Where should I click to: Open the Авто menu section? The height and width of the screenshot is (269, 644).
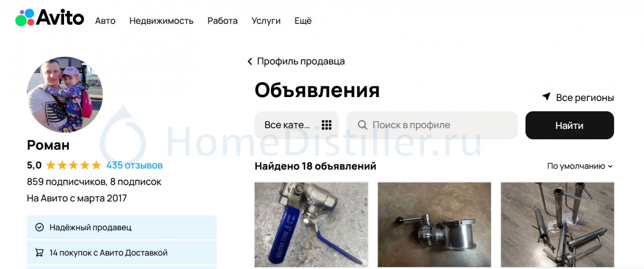105,21
